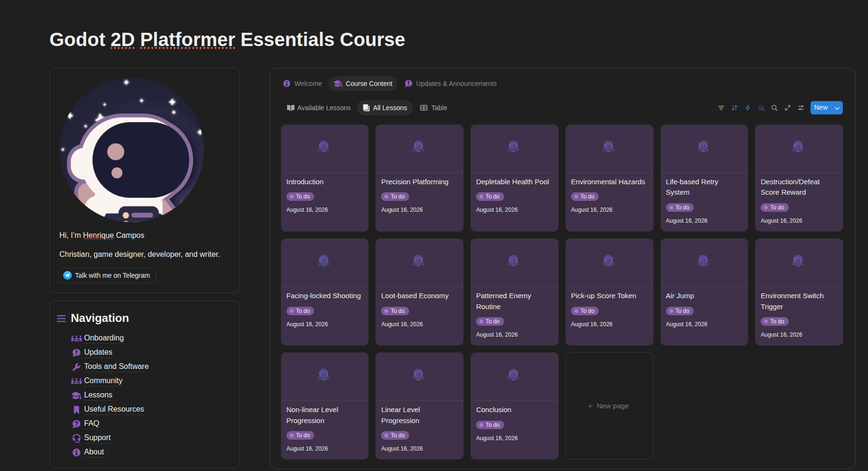Click the Lessons graduation cap icon
This screenshot has width=868, height=471.
click(x=76, y=395)
